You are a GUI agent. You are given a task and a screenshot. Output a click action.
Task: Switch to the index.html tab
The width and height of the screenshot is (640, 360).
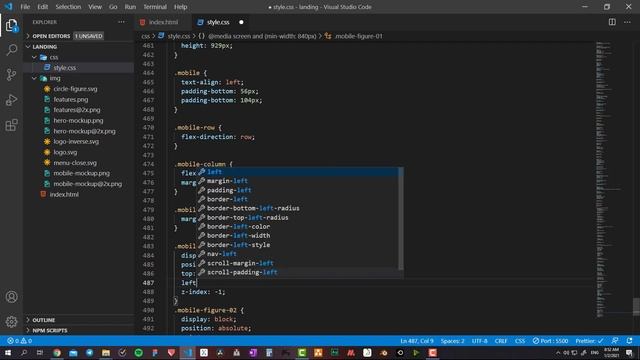coord(163,22)
